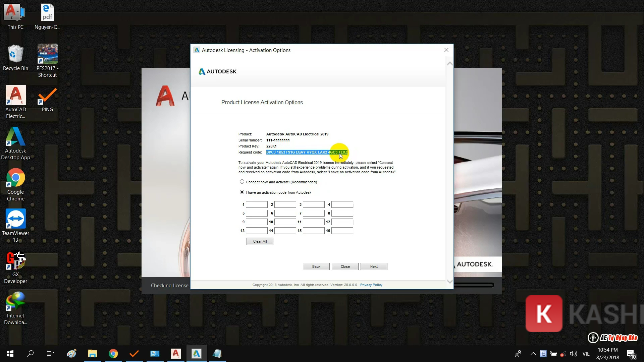Switch VIE input language indicator
The height and width of the screenshot is (362, 644).
[x=586, y=354]
